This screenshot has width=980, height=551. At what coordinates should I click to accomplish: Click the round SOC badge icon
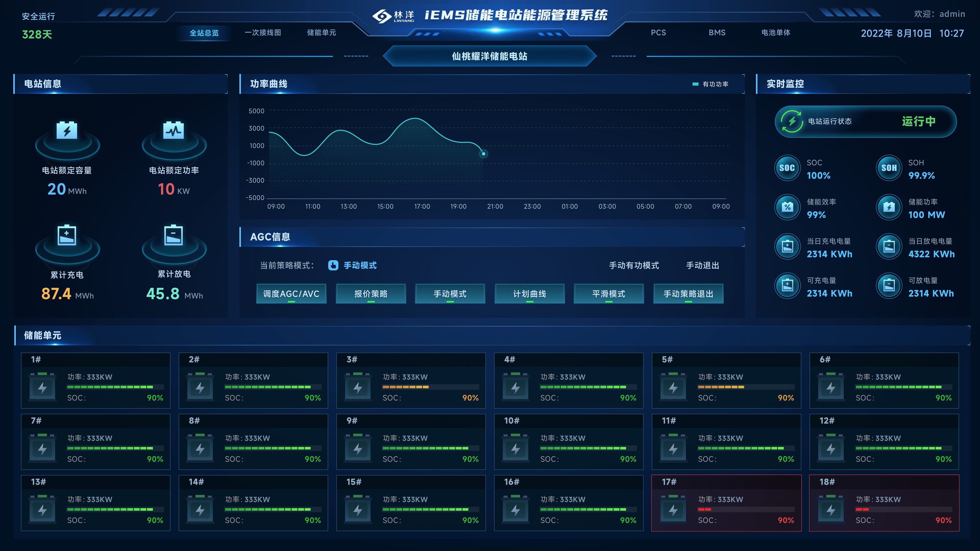(787, 168)
